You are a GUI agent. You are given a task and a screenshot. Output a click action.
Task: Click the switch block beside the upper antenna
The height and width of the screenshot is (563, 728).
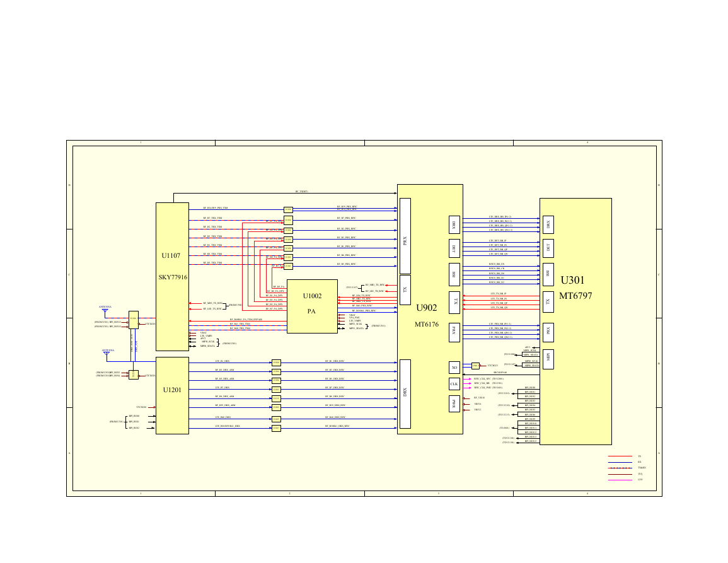[133, 320]
